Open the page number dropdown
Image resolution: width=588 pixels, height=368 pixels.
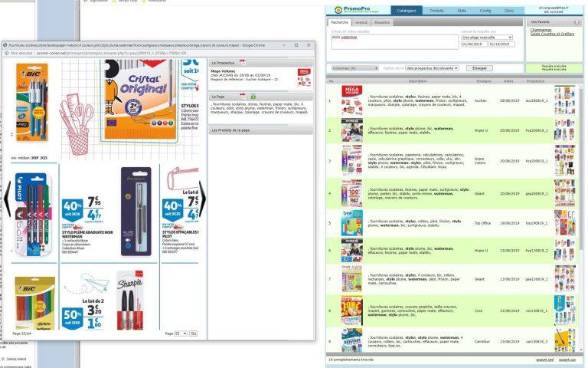coord(181,333)
